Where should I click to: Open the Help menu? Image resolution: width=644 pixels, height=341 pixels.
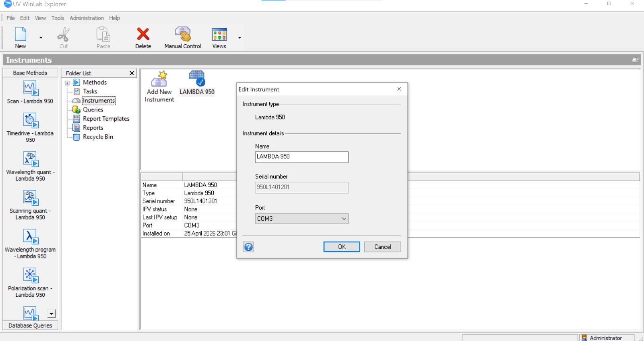tap(114, 18)
